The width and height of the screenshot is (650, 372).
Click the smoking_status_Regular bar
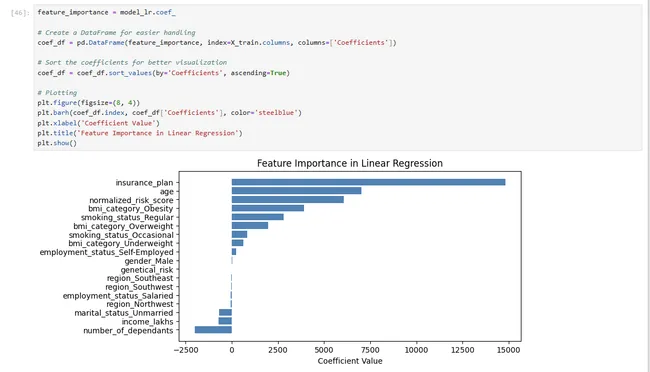pos(257,217)
